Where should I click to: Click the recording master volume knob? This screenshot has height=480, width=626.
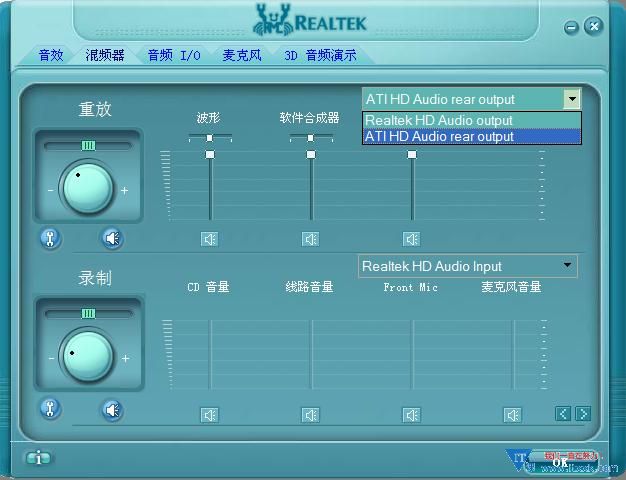point(87,355)
